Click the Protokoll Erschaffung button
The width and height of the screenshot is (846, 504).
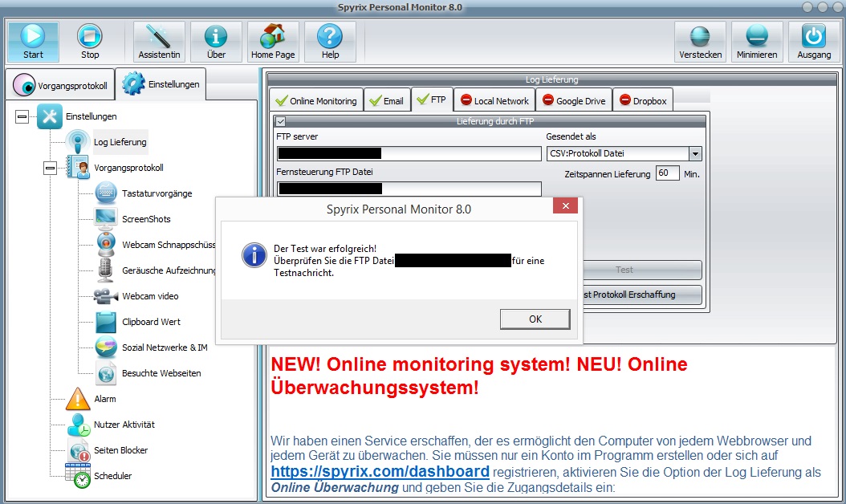(x=642, y=295)
